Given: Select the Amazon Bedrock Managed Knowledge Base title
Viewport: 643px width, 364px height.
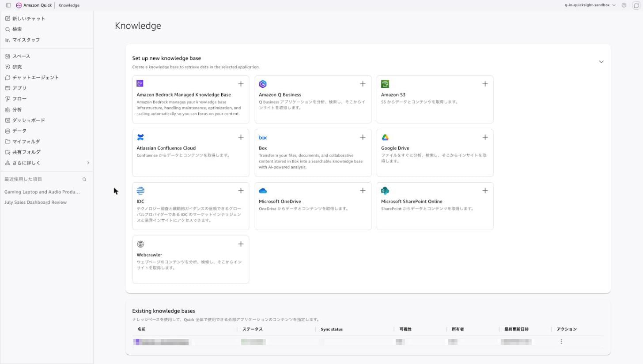Looking at the screenshot, I should point(184,95).
